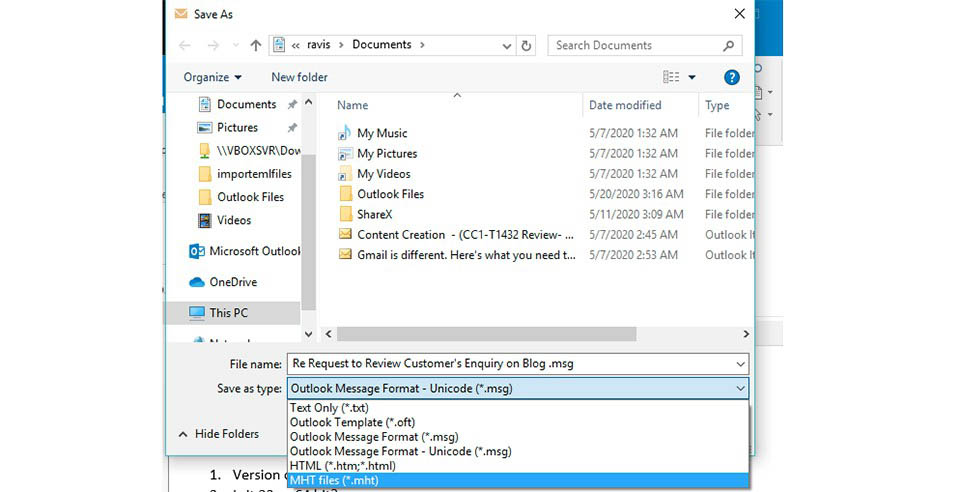Expand the breadcrumb overflow « chevron
960x492 pixels.
point(296,45)
